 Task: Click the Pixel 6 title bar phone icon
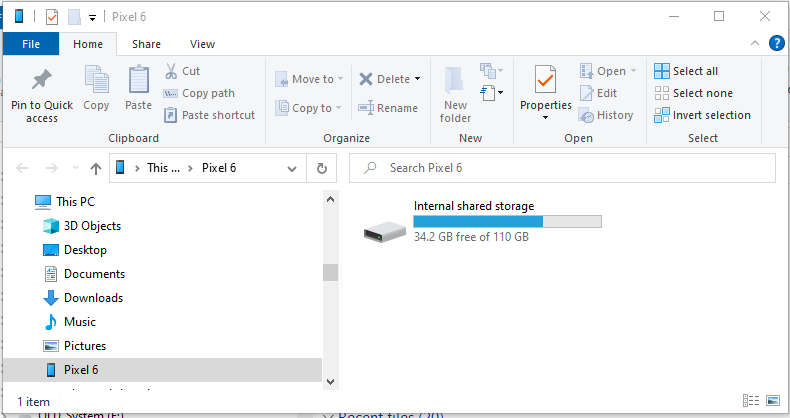(x=19, y=17)
